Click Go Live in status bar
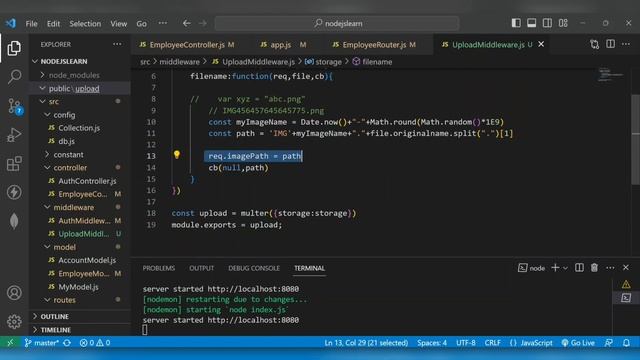The height and width of the screenshot is (360, 640). 578,343
